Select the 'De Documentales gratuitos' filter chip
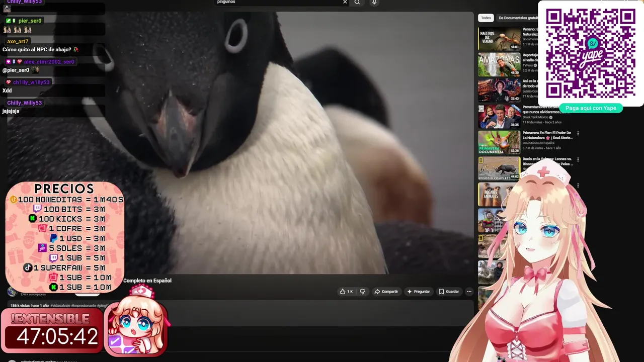The height and width of the screenshot is (362, 644). coord(518,18)
